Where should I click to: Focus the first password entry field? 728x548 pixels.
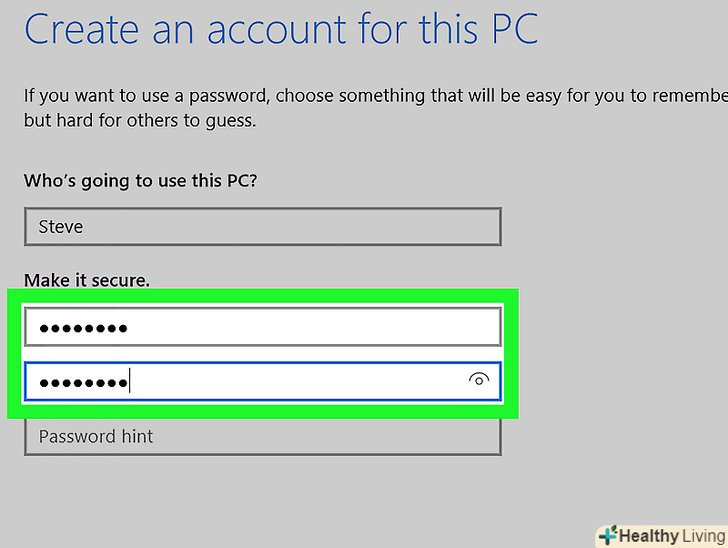pos(262,327)
